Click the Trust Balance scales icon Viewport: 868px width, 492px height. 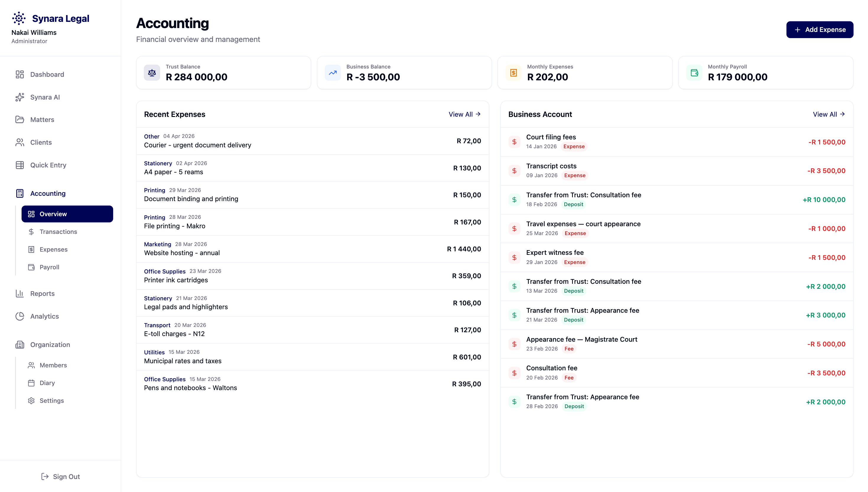click(152, 73)
